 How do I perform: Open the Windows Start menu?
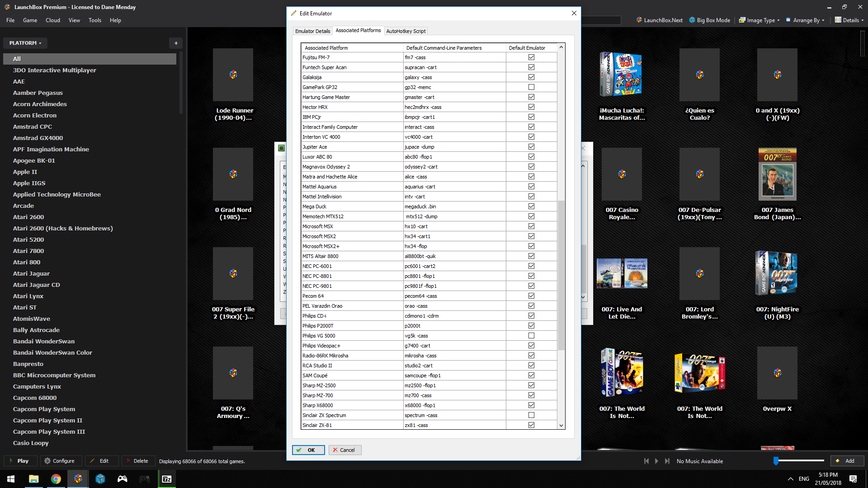11,479
